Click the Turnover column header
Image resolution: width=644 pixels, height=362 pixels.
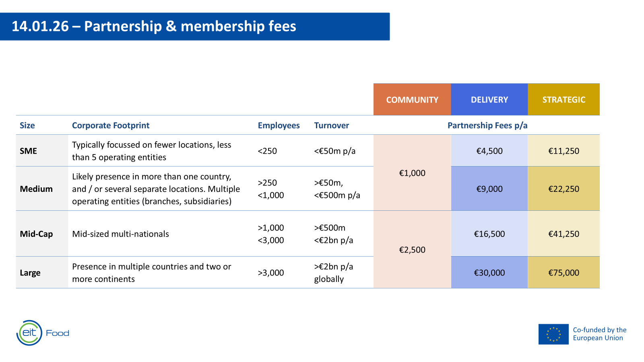[332, 125]
